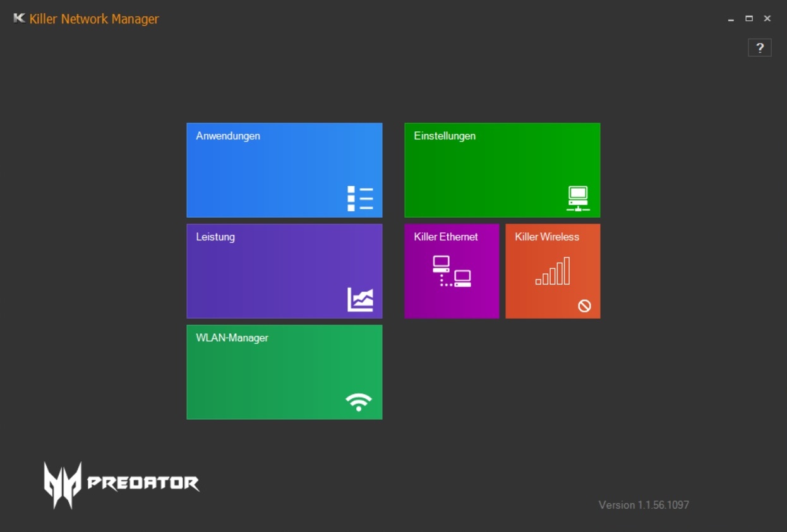Click the Killer Wireless signal bars icon

553,271
